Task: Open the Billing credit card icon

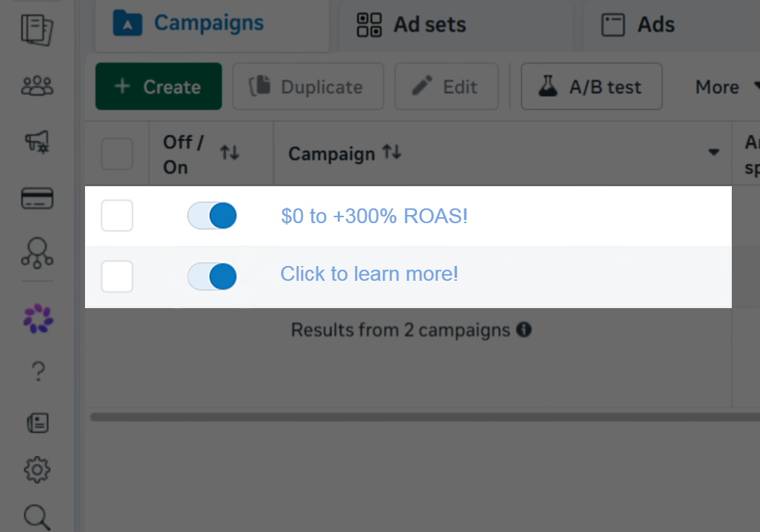Action: 37,198
